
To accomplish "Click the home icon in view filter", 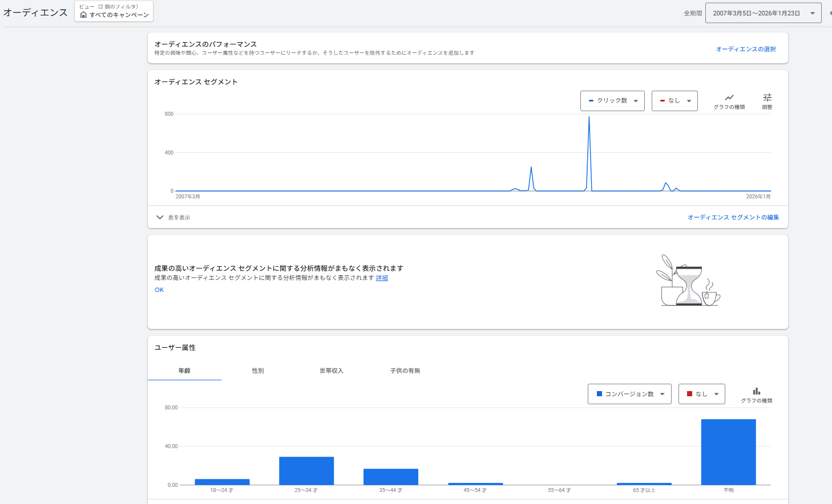I will point(83,15).
